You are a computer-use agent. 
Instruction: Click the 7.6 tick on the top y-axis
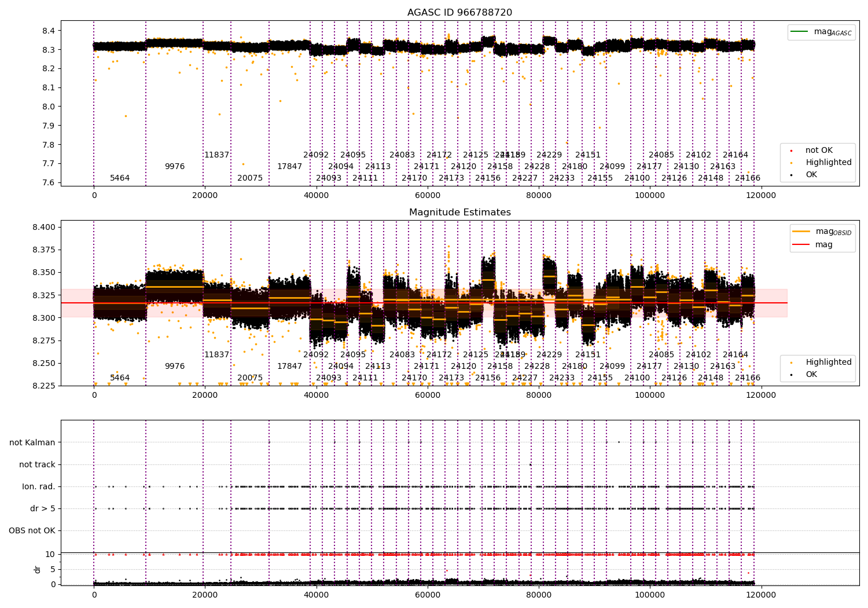pyautogui.click(x=49, y=182)
